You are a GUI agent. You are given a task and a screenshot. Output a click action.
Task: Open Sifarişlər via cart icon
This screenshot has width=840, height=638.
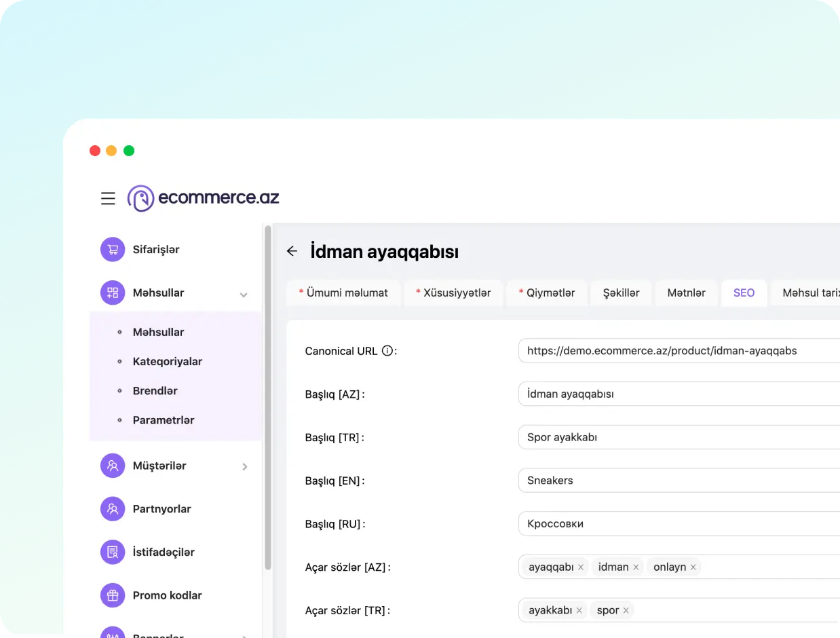[x=113, y=249]
